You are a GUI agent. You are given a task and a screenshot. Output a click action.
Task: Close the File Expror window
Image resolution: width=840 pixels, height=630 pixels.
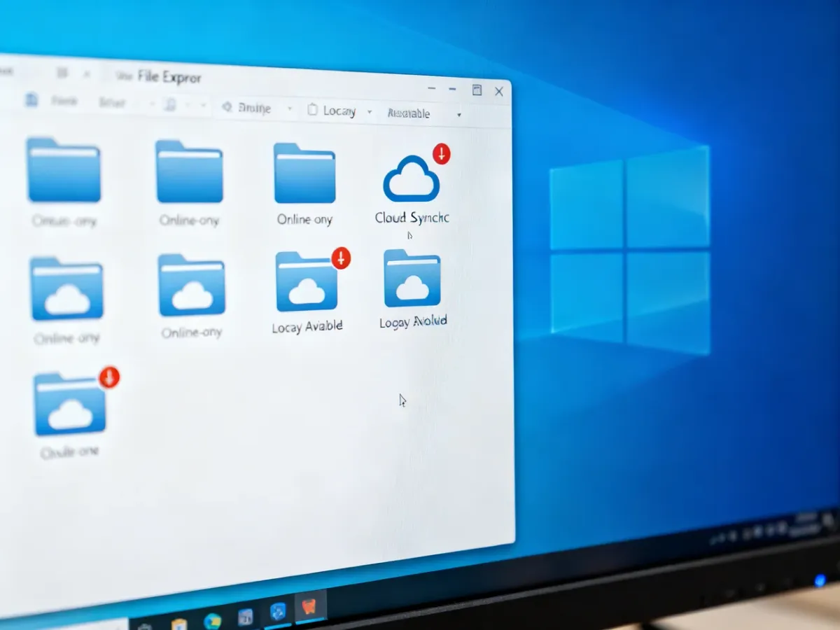(x=499, y=91)
